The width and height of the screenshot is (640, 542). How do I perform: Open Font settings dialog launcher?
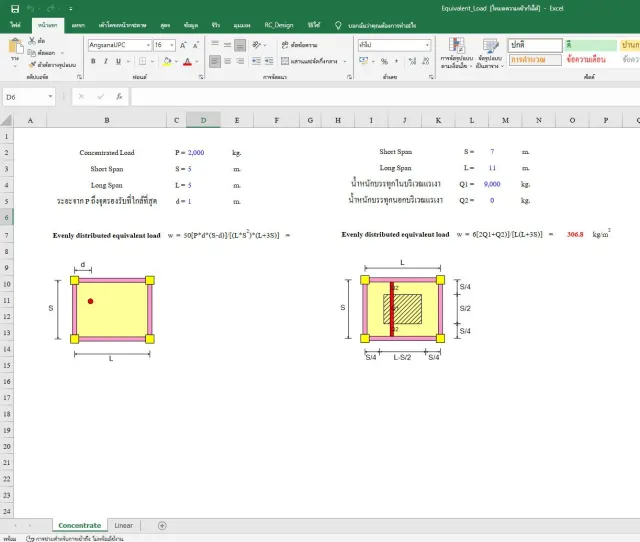pos(201,77)
